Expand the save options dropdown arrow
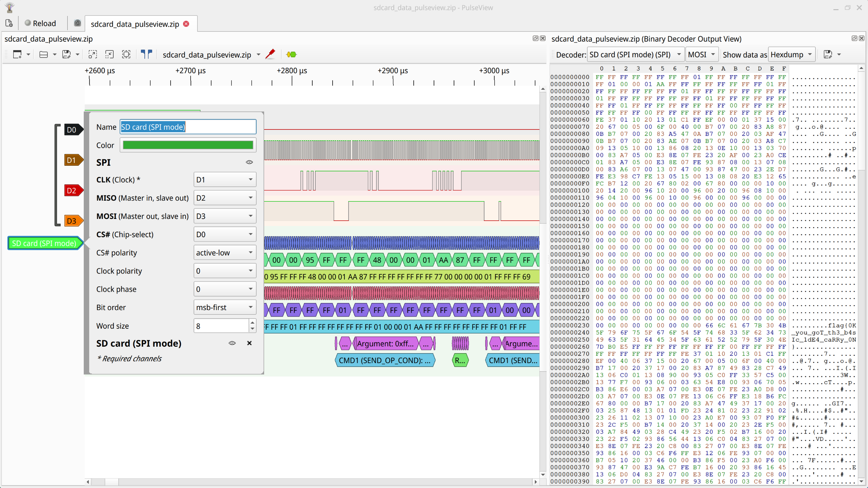 coord(77,54)
